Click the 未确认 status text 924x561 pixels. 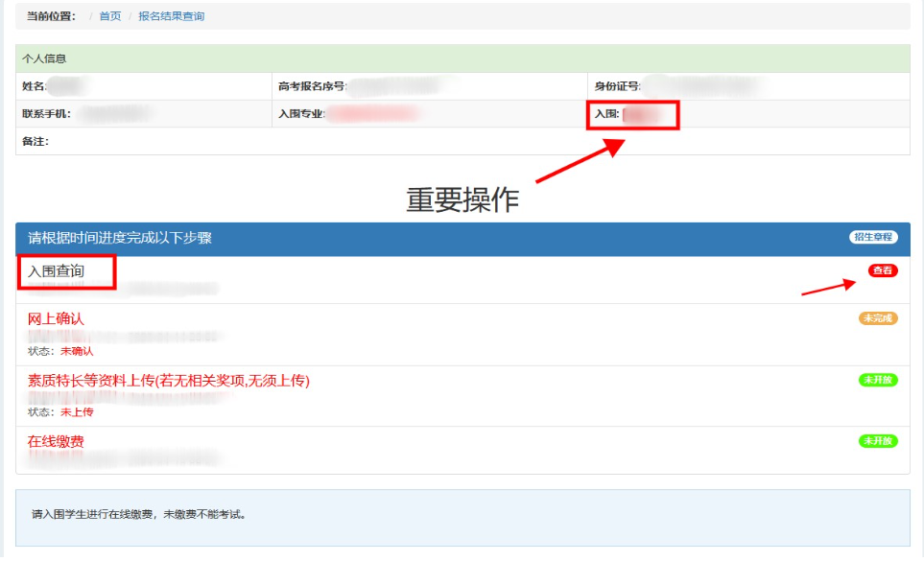(x=77, y=351)
